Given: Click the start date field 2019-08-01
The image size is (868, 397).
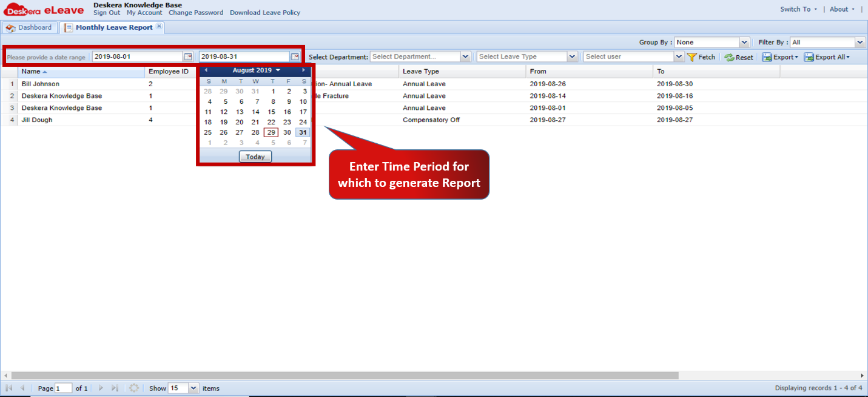Looking at the screenshot, I should pos(138,56).
